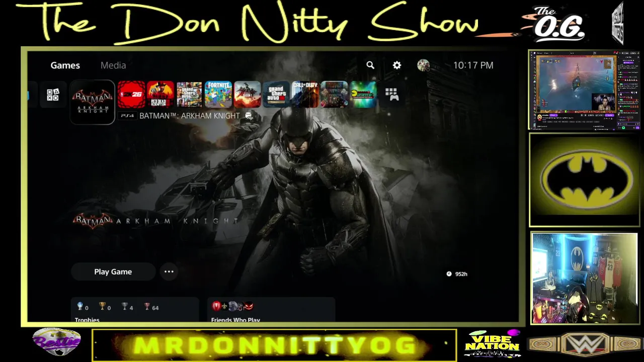Click the gold trophy count

[x=105, y=307]
